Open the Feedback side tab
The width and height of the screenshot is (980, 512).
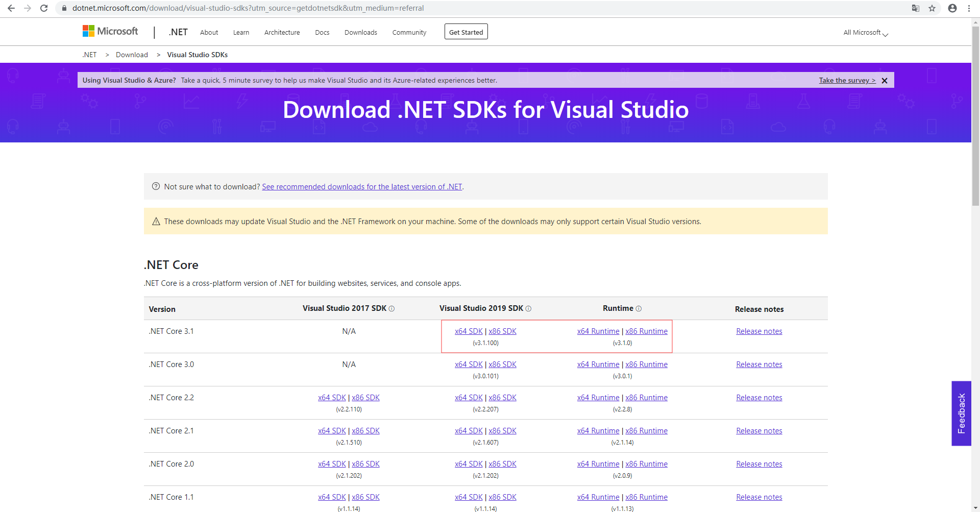click(x=961, y=413)
